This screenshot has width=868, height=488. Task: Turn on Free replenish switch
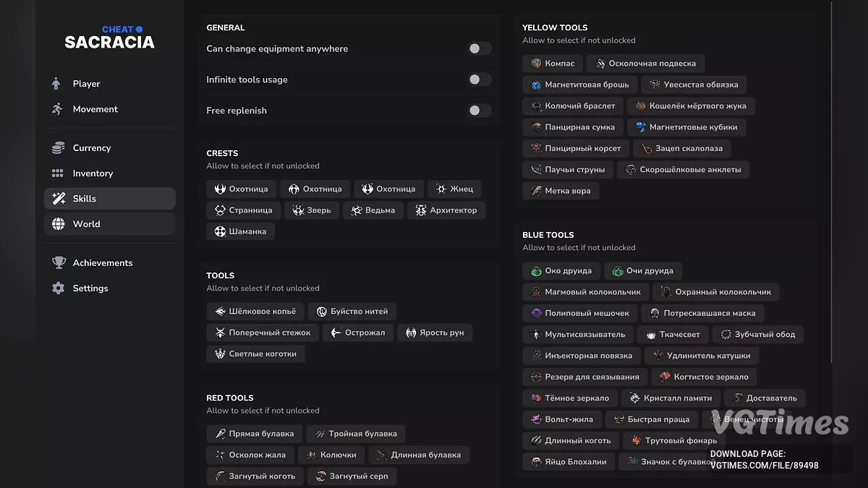point(480,111)
